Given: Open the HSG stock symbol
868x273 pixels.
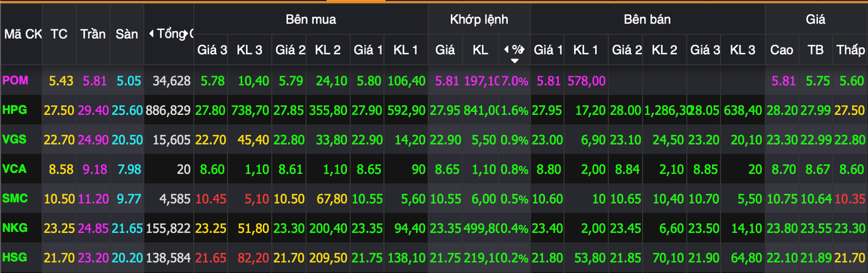Looking at the screenshot, I should coord(14,257).
